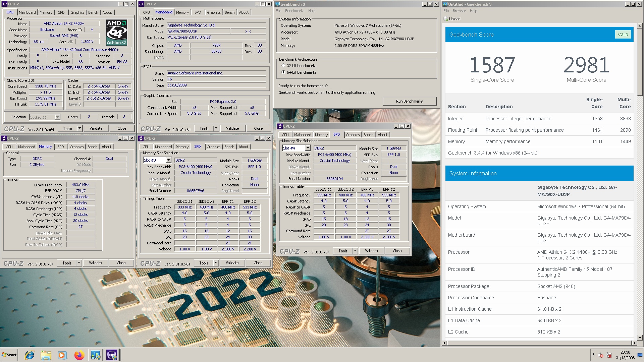644x362 pixels.
Task: Click the Untitled - Geekbench 3 window title icon
Action: pyautogui.click(x=445, y=4)
